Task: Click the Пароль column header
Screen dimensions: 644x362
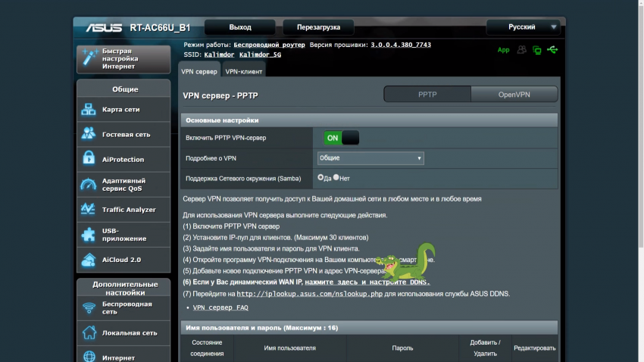Action: tap(402, 348)
